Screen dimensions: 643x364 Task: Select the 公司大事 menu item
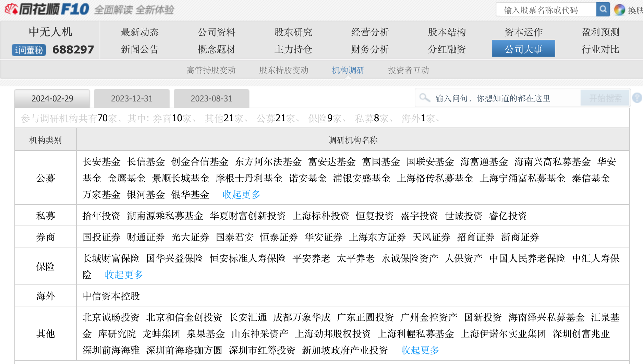524,49
